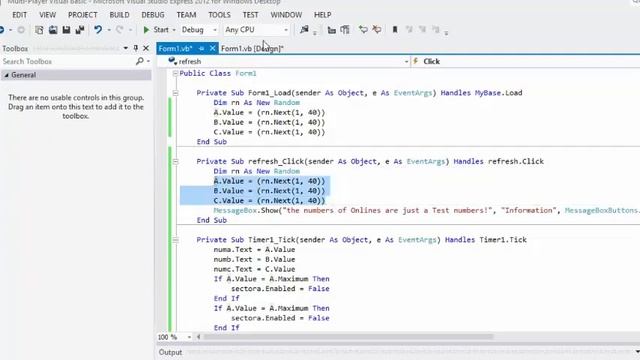Comment out the selected lines
The height and width of the screenshot is (360, 640).
pyautogui.click(x=363, y=29)
